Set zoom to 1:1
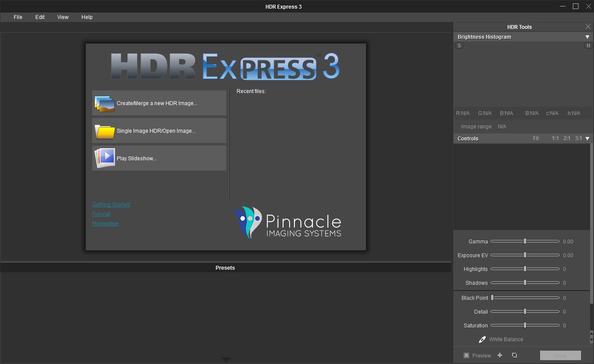 click(555, 139)
